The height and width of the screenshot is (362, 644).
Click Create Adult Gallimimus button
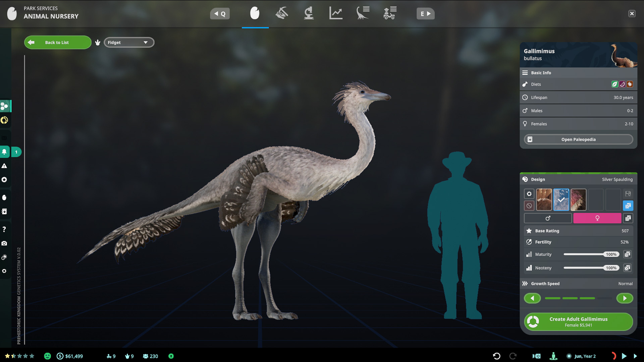578,322
